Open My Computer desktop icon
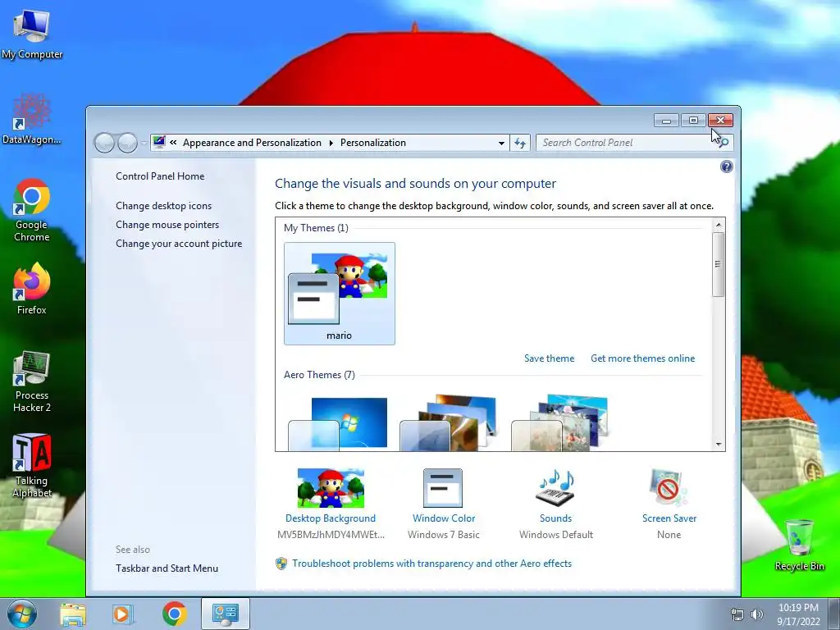This screenshot has height=630, width=840. tap(32, 34)
